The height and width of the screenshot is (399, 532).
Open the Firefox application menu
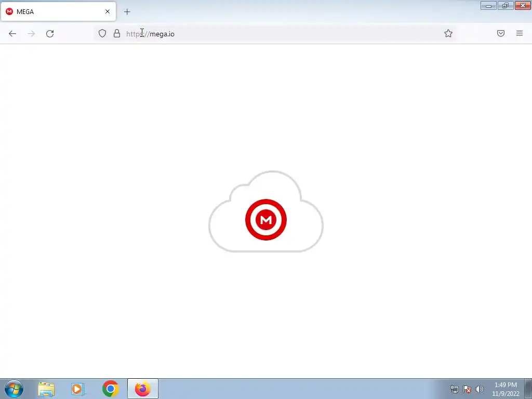pos(520,33)
